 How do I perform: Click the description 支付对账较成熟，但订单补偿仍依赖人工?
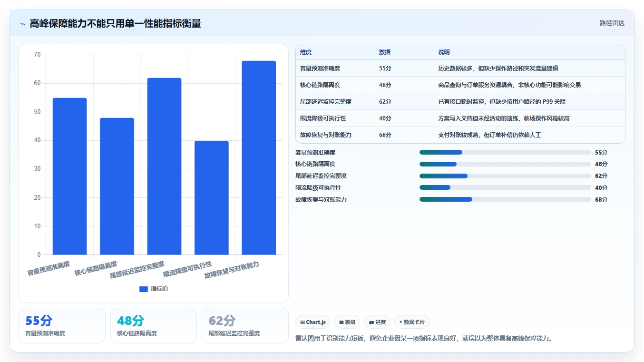tap(489, 135)
